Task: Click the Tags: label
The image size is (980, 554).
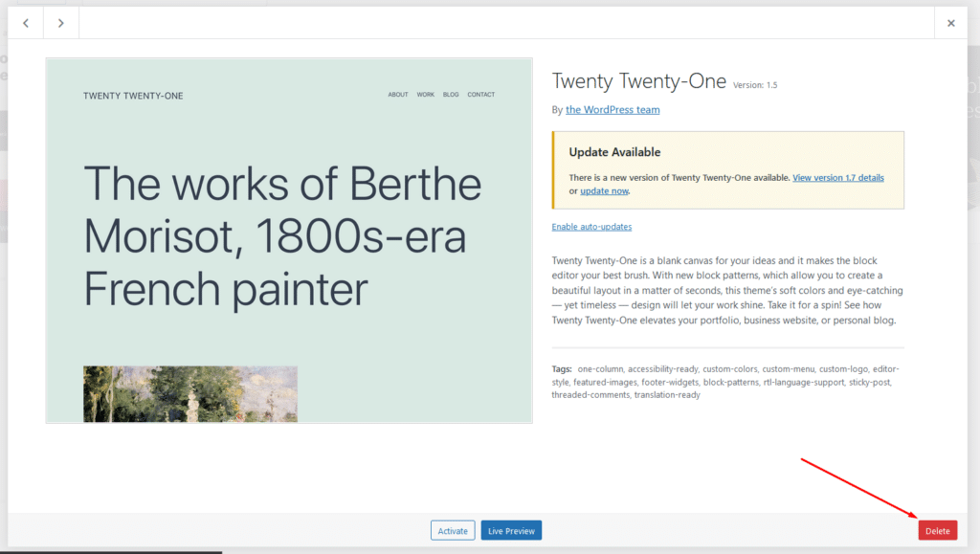Action: (561, 369)
